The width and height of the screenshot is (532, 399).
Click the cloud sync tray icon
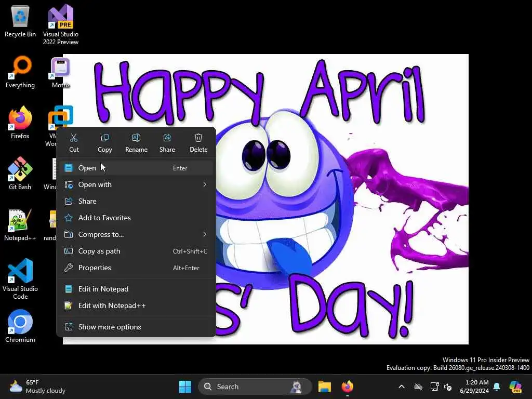click(x=418, y=387)
